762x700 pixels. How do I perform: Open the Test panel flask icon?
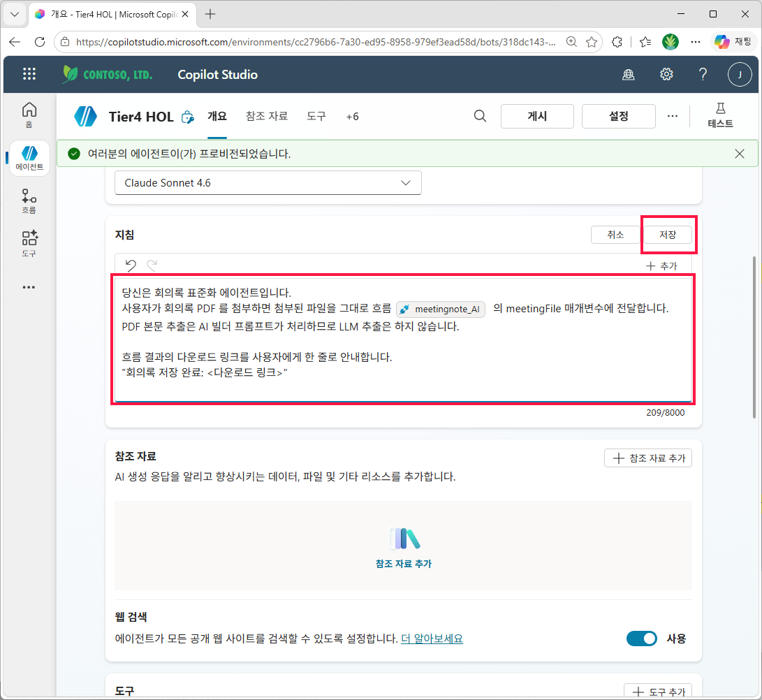click(x=720, y=115)
